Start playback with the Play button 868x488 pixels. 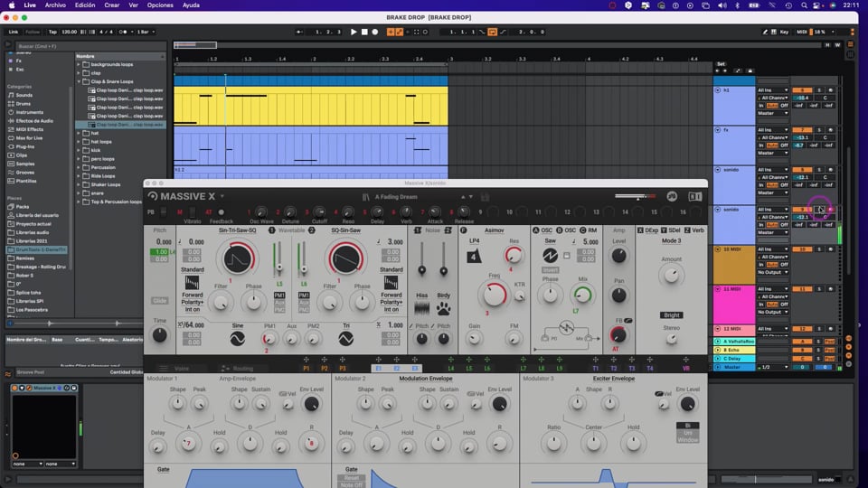pyautogui.click(x=354, y=33)
